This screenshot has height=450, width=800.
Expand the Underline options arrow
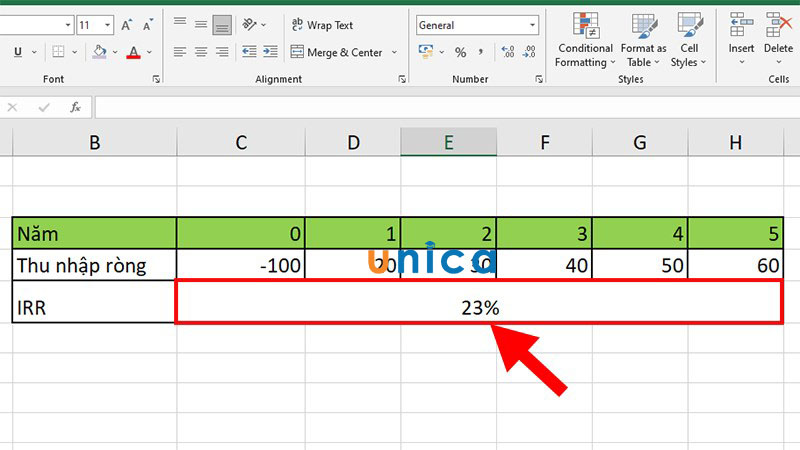pyautogui.click(x=34, y=52)
